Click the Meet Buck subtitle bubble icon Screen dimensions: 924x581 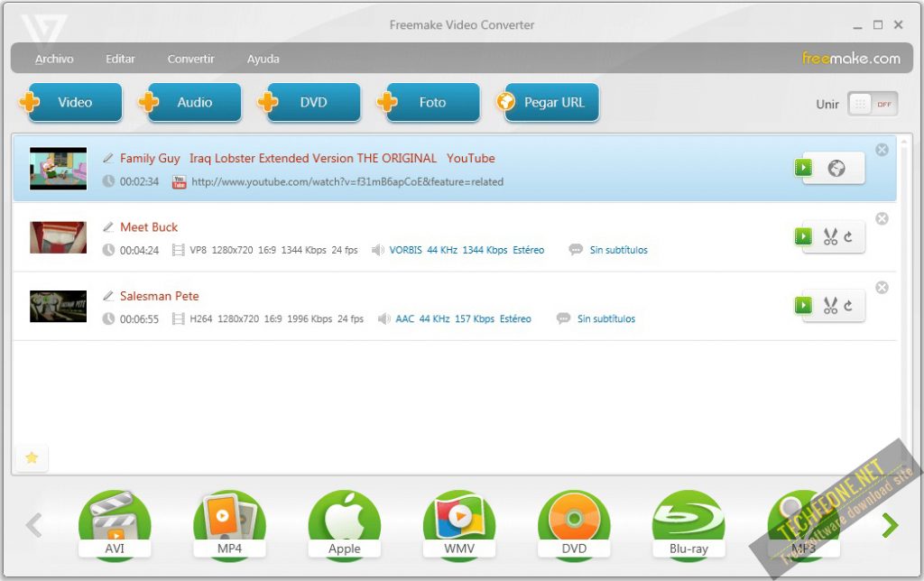tap(575, 250)
